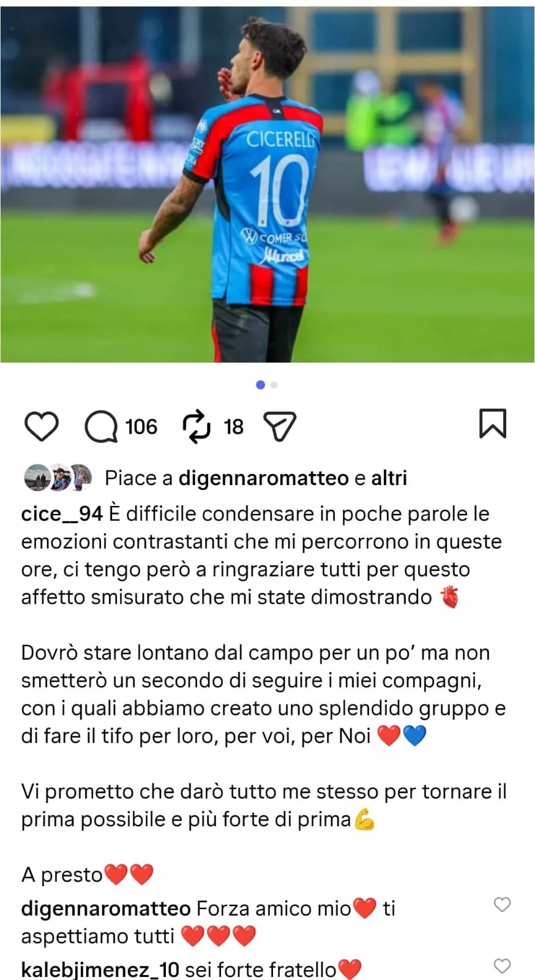Tap the Forza amico mio comment text
The width and height of the screenshot is (535, 980).
273,908
